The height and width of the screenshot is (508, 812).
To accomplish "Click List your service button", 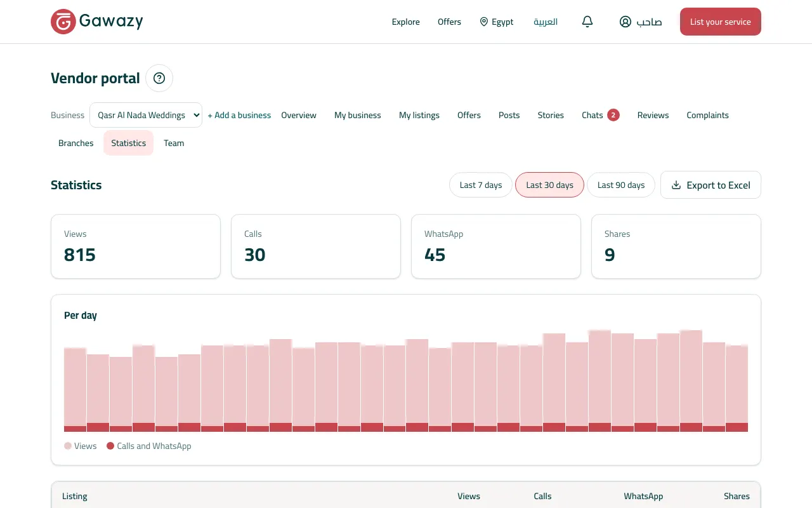I will (x=721, y=22).
